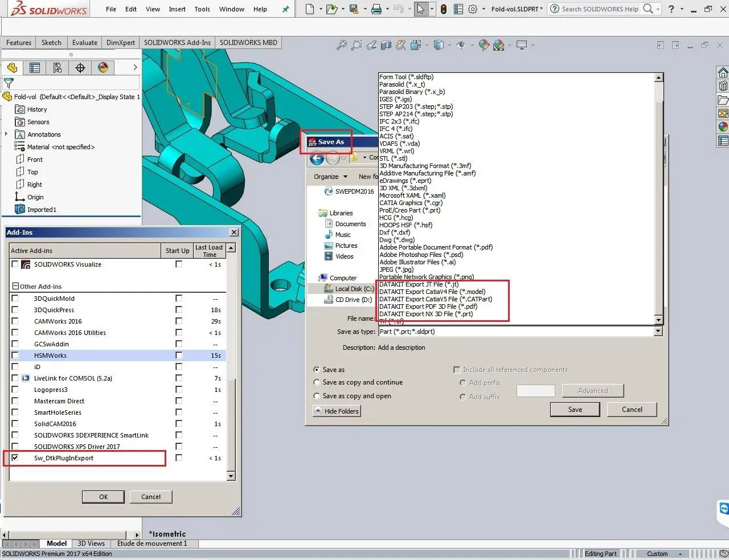
Task: Check the Sw_DtkPlugInExport add-in checkbox
Action: [15, 457]
